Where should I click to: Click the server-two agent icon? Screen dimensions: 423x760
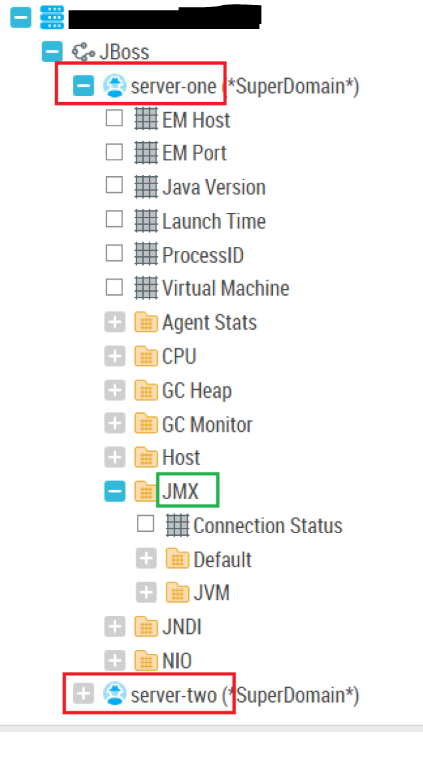coord(115,695)
